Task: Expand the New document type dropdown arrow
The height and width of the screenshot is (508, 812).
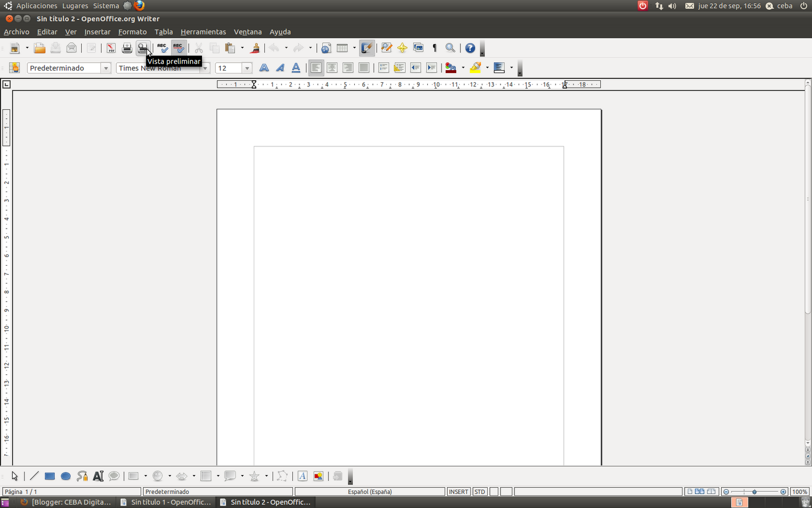Action: (x=27, y=48)
